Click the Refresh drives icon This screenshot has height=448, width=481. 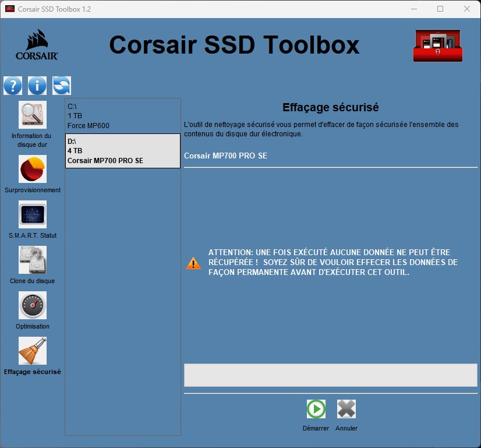(62, 86)
